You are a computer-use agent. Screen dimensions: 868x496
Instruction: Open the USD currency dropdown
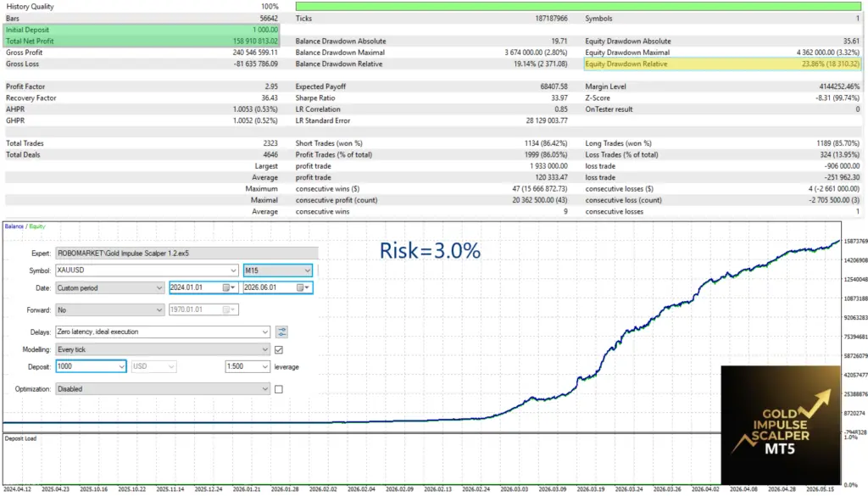click(154, 366)
